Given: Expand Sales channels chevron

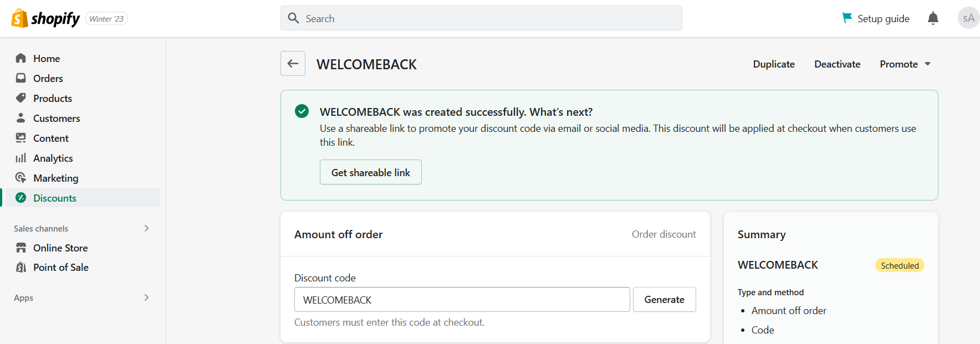Looking at the screenshot, I should (x=146, y=228).
